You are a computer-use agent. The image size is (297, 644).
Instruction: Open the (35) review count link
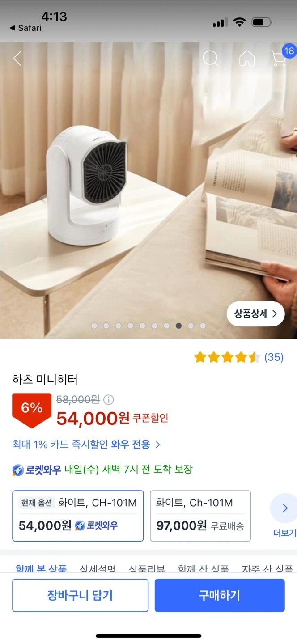click(274, 357)
